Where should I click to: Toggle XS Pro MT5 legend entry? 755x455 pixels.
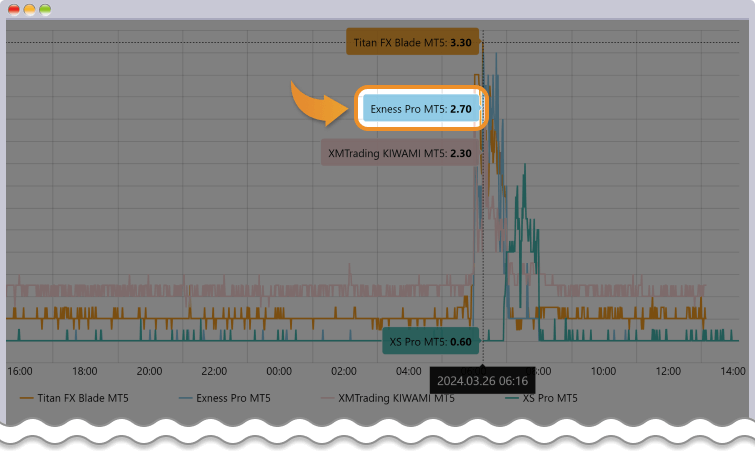tap(541, 398)
